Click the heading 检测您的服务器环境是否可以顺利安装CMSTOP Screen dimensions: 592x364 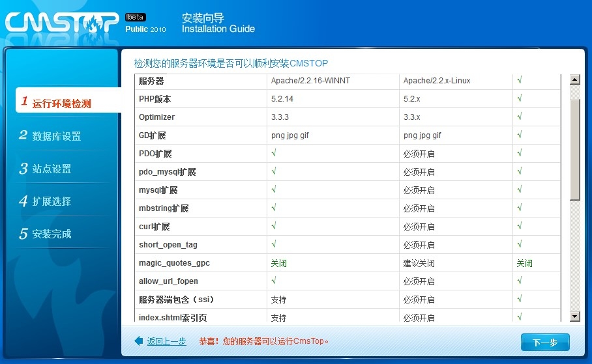[x=231, y=63]
